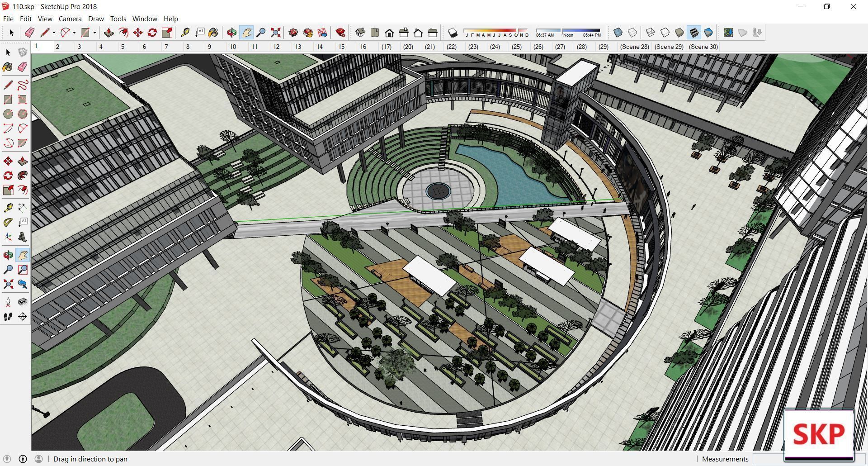Activate the Axes tool in left toolbar
868x466 pixels.
(x=8, y=237)
